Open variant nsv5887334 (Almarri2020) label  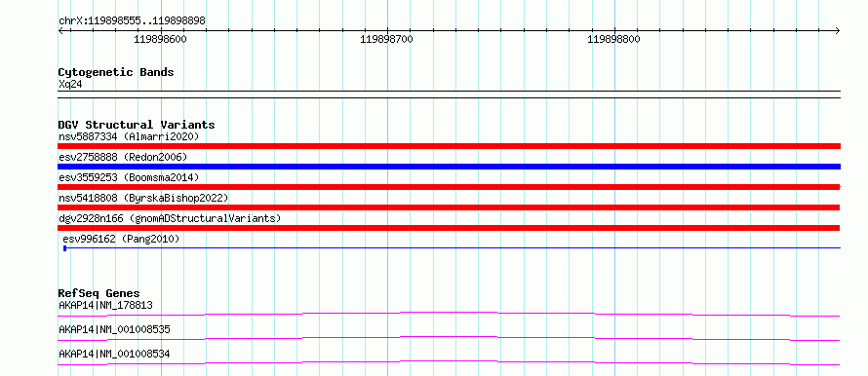[x=129, y=136]
